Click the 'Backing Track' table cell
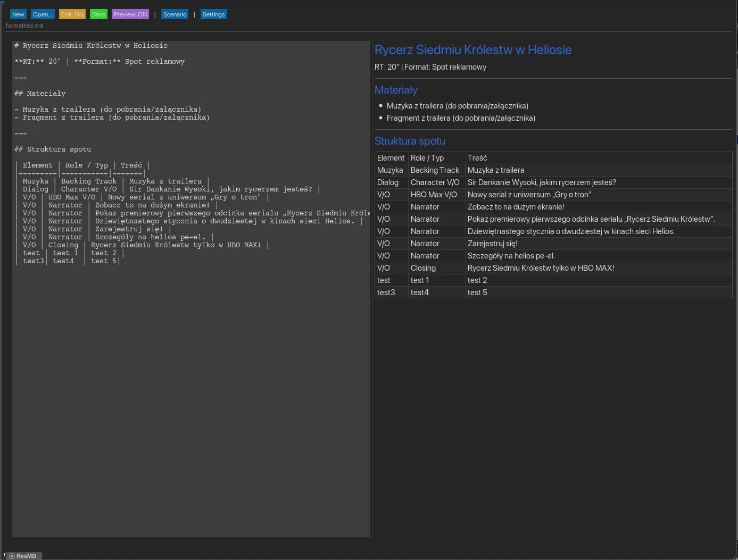 (x=437, y=170)
